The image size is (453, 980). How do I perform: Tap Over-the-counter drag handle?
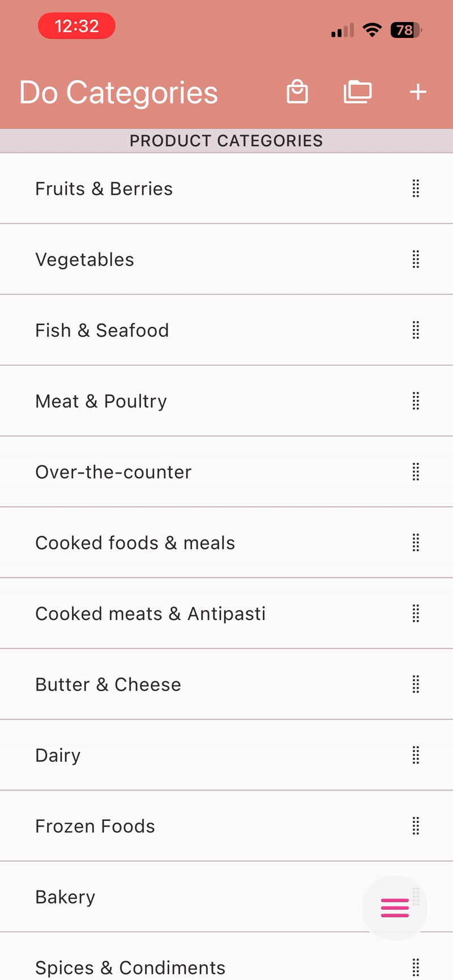point(416,472)
